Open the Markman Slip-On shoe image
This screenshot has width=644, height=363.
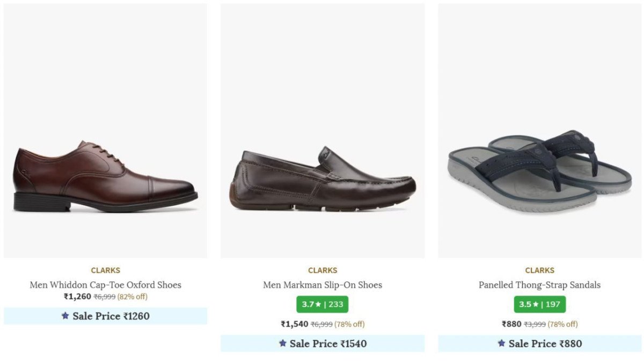point(323,180)
